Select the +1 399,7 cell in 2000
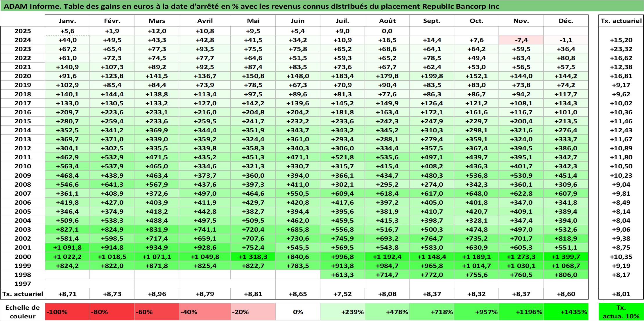This screenshot has width=644, height=321. [x=566, y=257]
